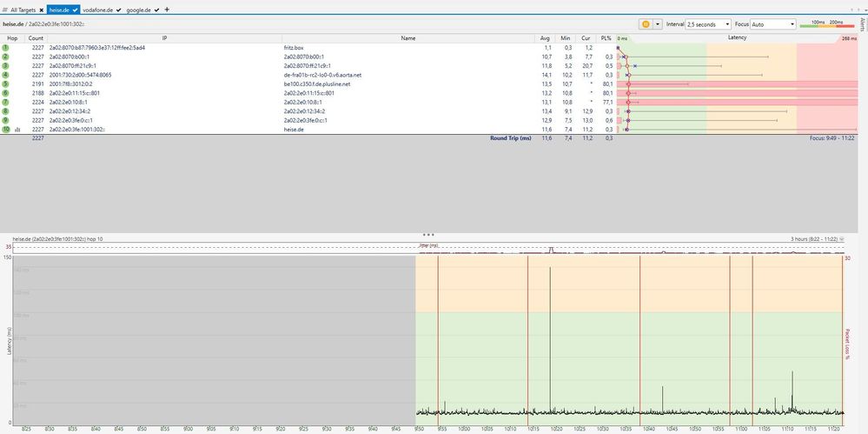
Task: Open the Alerts side panel tab
Action: [x=863, y=24]
